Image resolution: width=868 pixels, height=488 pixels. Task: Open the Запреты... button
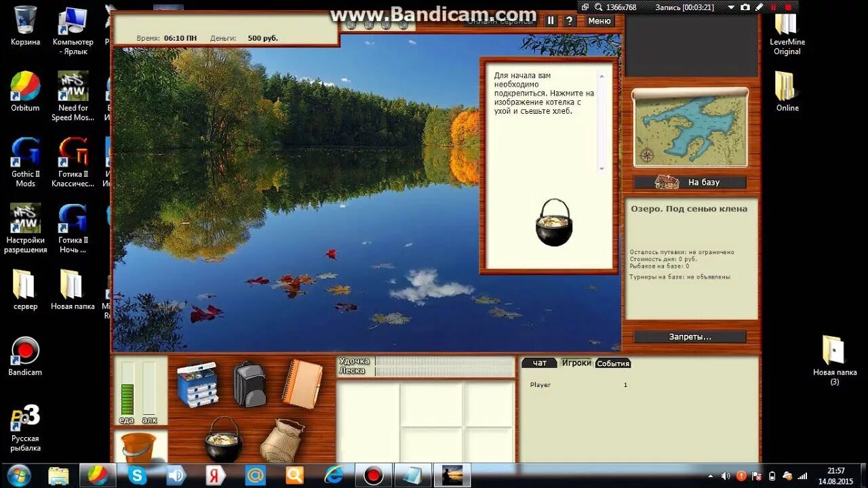tap(690, 337)
